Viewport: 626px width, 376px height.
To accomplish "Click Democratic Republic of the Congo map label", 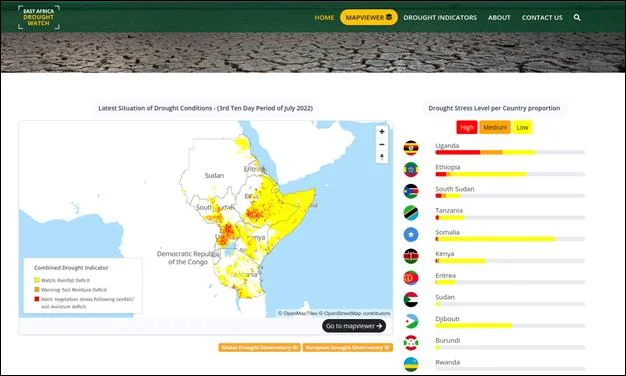I will point(188,258).
